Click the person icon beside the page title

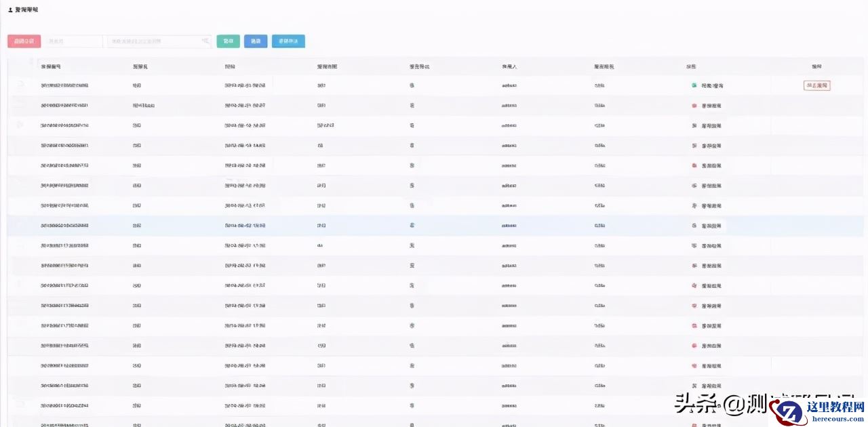[x=10, y=10]
